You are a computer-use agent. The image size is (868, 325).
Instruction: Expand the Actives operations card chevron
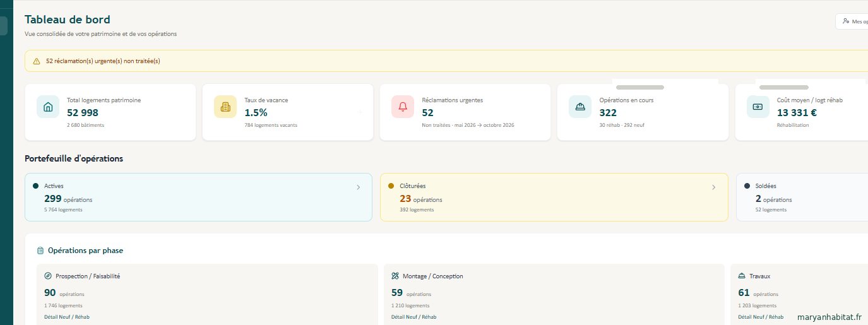click(x=359, y=187)
